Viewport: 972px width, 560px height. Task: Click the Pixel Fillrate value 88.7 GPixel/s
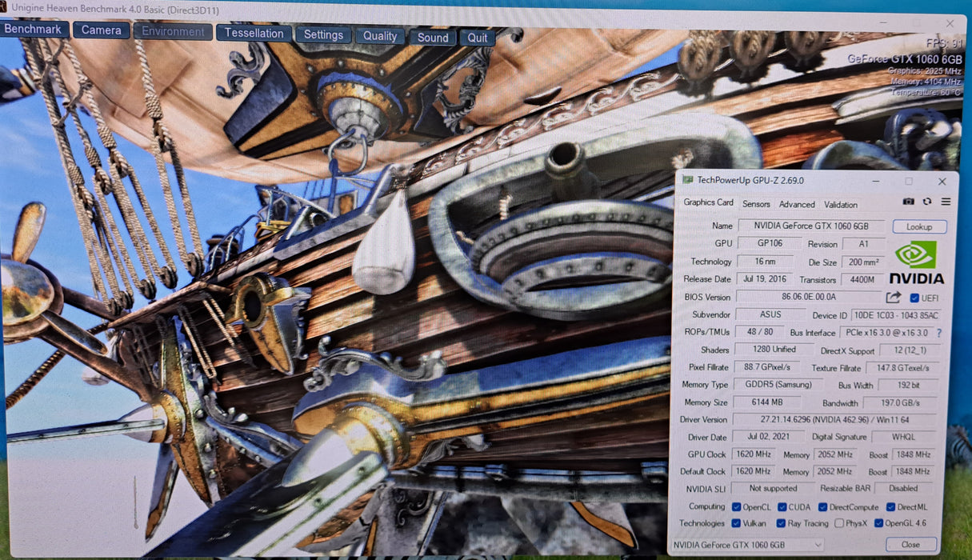tap(767, 367)
